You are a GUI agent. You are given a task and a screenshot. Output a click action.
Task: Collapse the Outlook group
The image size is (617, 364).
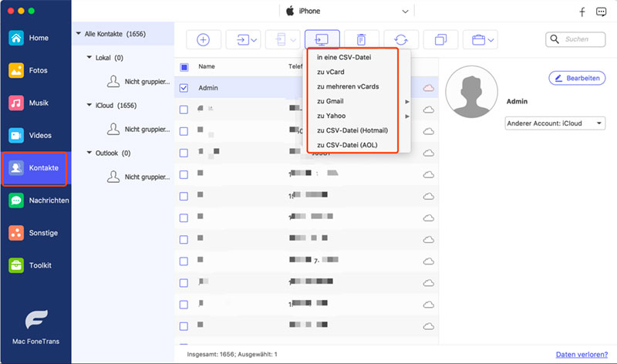(89, 153)
